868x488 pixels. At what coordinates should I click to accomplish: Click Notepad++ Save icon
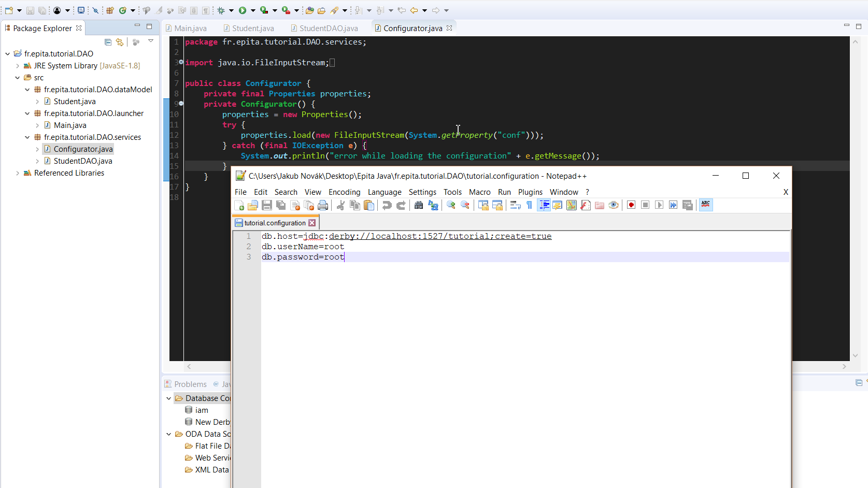267,205
